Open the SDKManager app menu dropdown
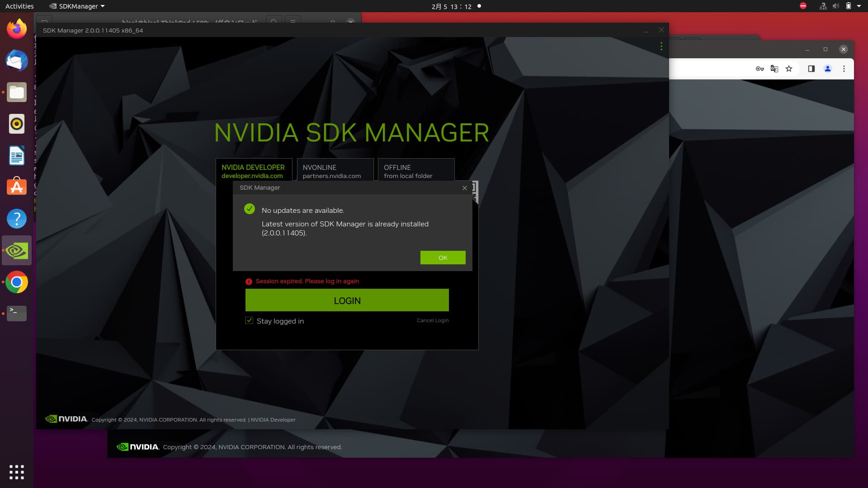868x488 pixels. coord(77,6)
